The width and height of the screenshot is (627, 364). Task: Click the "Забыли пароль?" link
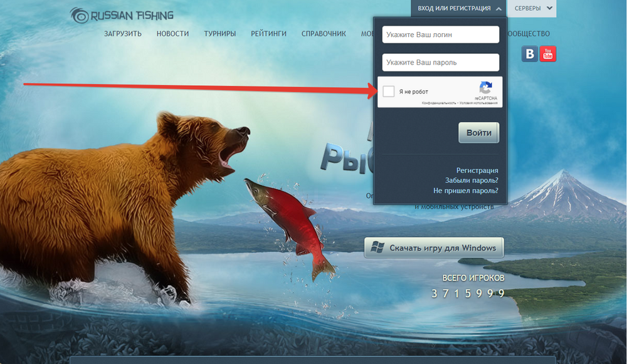tap(472, 180)
